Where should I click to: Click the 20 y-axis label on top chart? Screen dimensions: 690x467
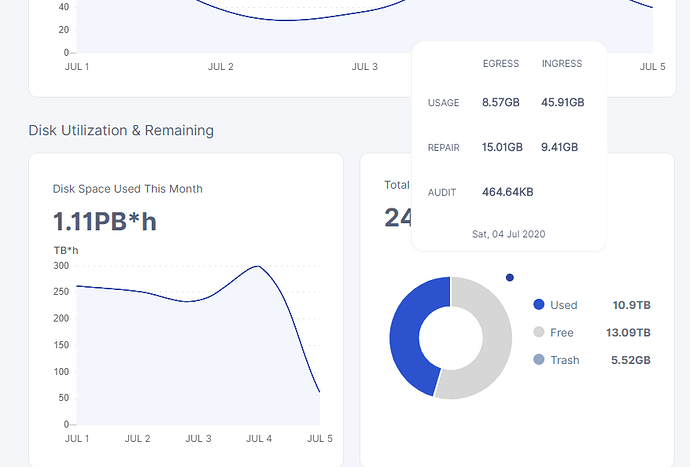(x=64, y=30)
